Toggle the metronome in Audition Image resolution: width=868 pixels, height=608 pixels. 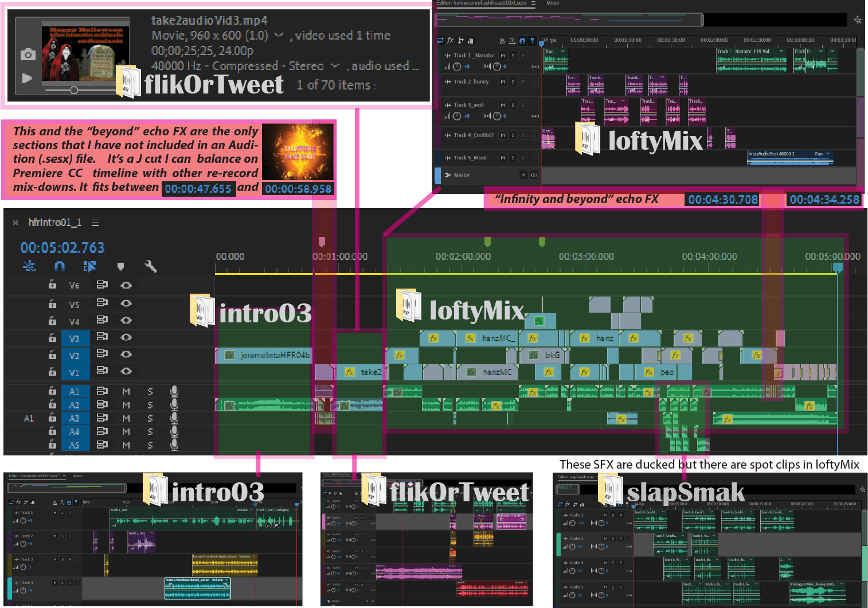point(502,41)
